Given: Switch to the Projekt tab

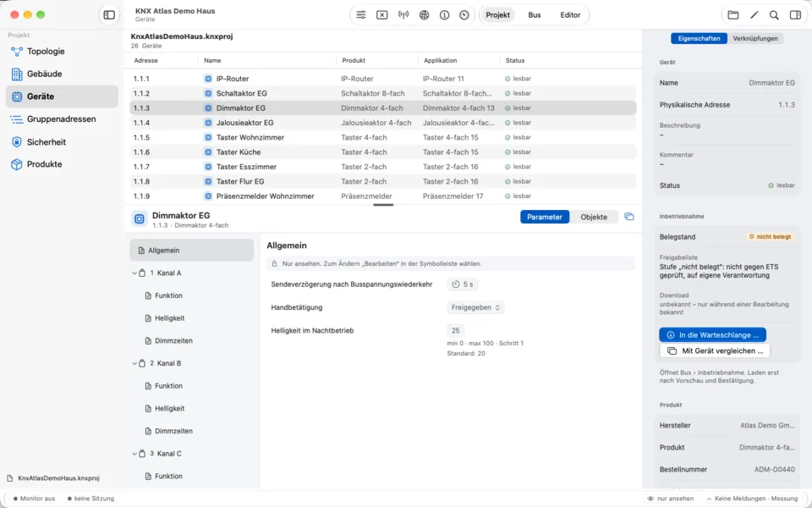Looking at the screenshot, I should [x=497, y=15].
